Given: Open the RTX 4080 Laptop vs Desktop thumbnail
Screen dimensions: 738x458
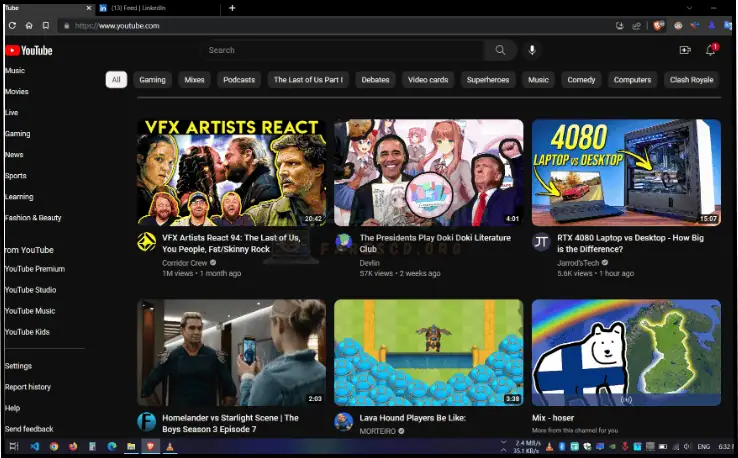Looking at the screenshot, I should pyautogui.click(x=626, y=172).
